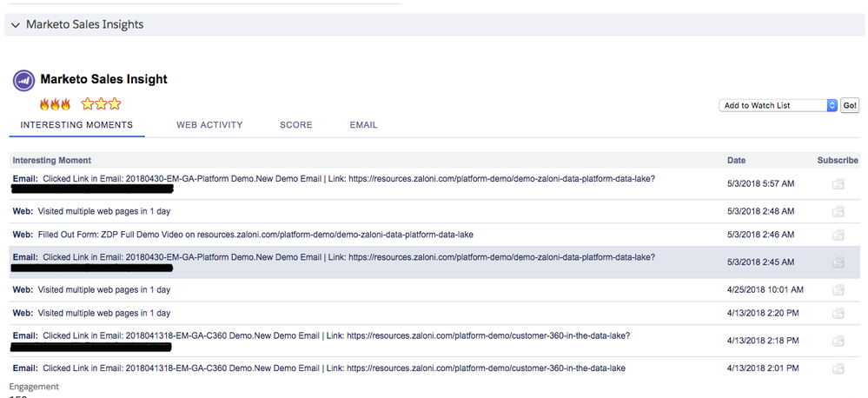Click the Interesting Moment column header
This screenshot has height=398, width=868.
tap(52, 161)
